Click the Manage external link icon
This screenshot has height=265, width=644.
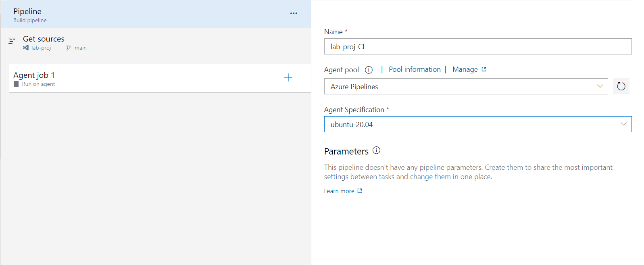[484, 69]
